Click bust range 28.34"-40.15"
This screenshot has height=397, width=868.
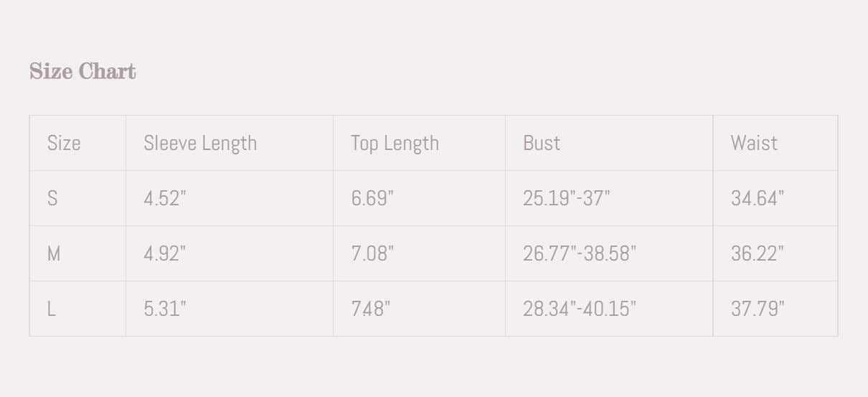pyautogui.click(x=580, y=309)
